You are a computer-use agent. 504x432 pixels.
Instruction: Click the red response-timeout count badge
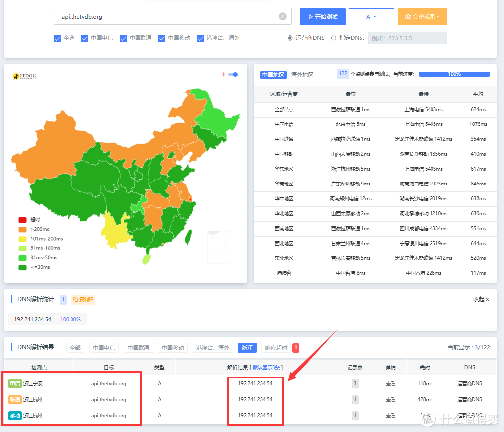click(296, 348)
